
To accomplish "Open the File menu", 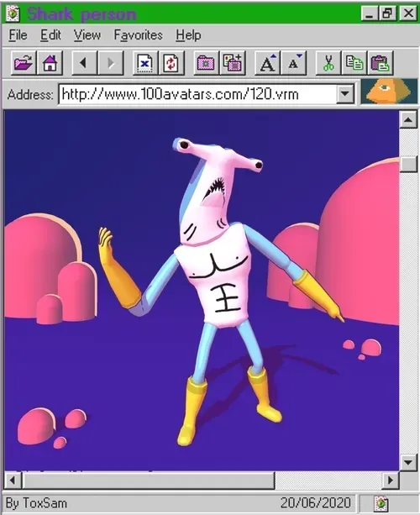I will tap(18, 35).
